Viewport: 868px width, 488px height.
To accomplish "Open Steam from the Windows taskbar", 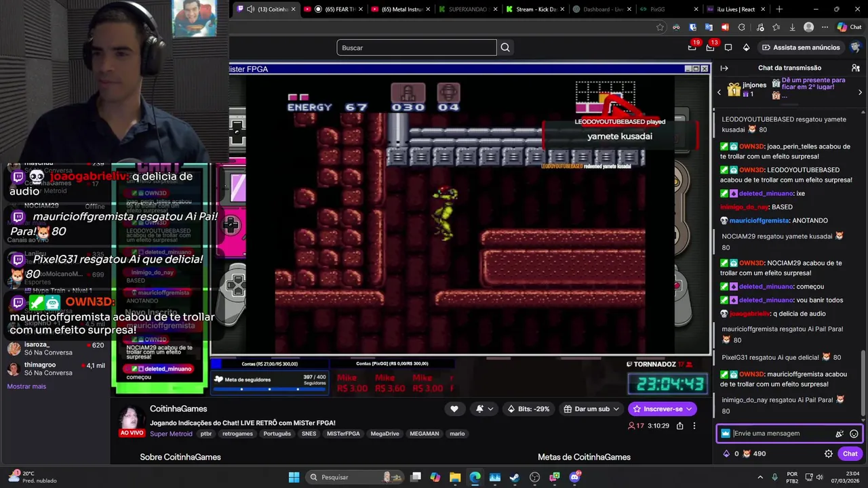I will (514, 477).
